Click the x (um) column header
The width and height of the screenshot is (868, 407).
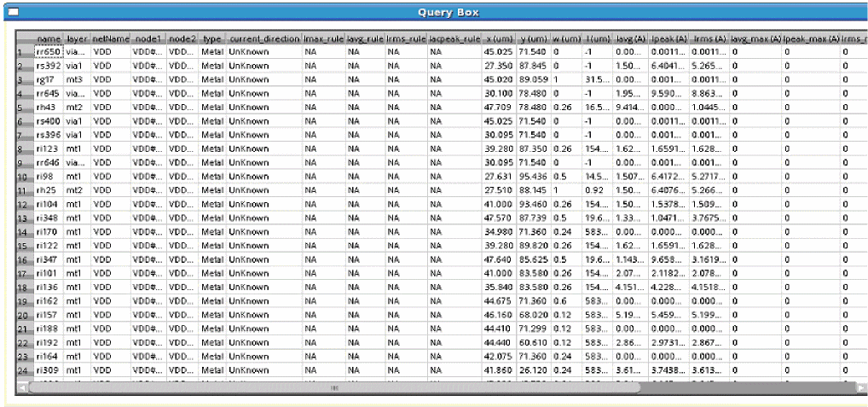tap(500, 39)
